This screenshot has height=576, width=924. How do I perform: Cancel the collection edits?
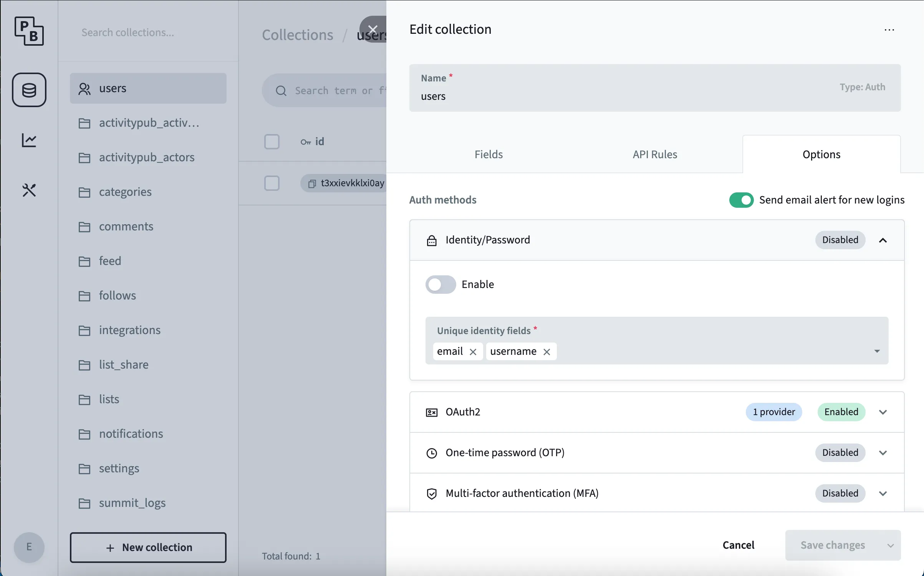[738, 545]
